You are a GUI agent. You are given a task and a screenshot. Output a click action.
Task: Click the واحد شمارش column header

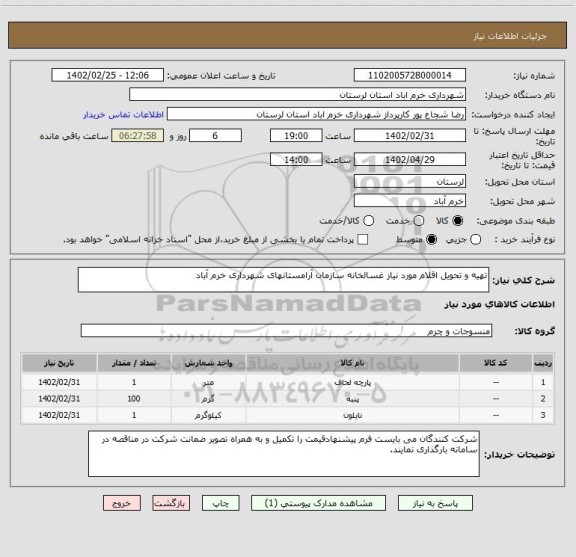tap(209, 363)
